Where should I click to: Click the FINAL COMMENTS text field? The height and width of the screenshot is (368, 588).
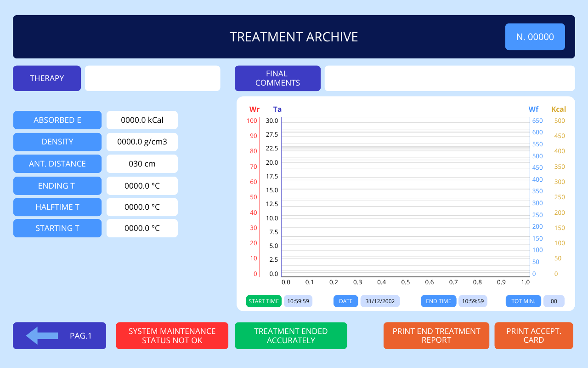point(449,78)
